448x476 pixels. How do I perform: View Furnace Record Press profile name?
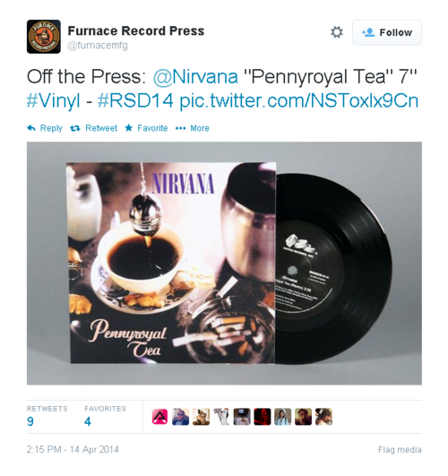pos(136,31)
